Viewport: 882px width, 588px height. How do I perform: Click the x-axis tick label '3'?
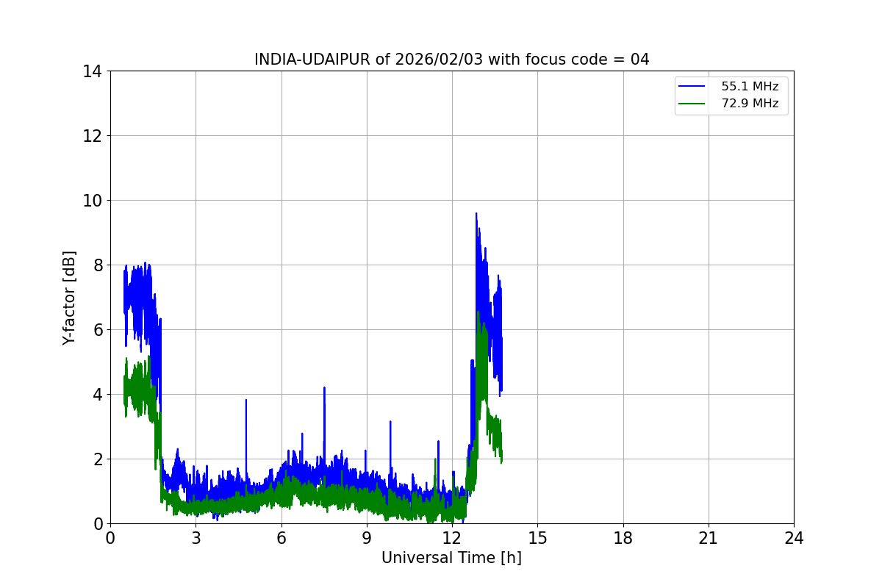pos(196,538)
